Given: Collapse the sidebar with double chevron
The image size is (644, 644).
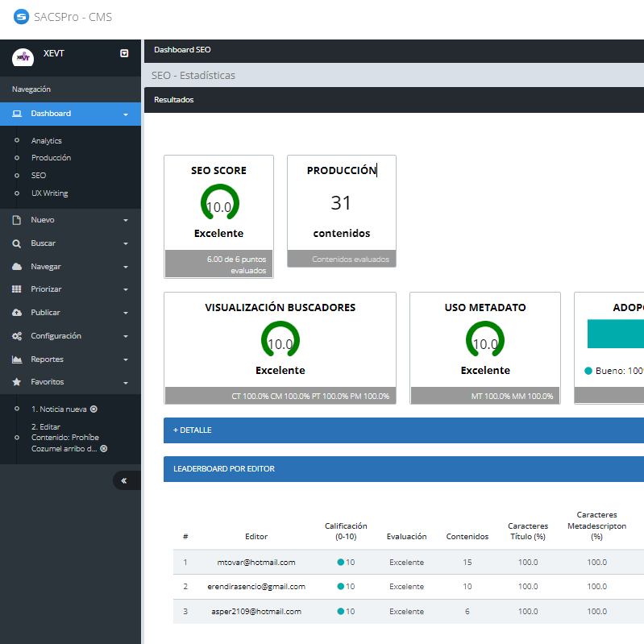Looking at the screenshot, I should click(x=124, y=480).
